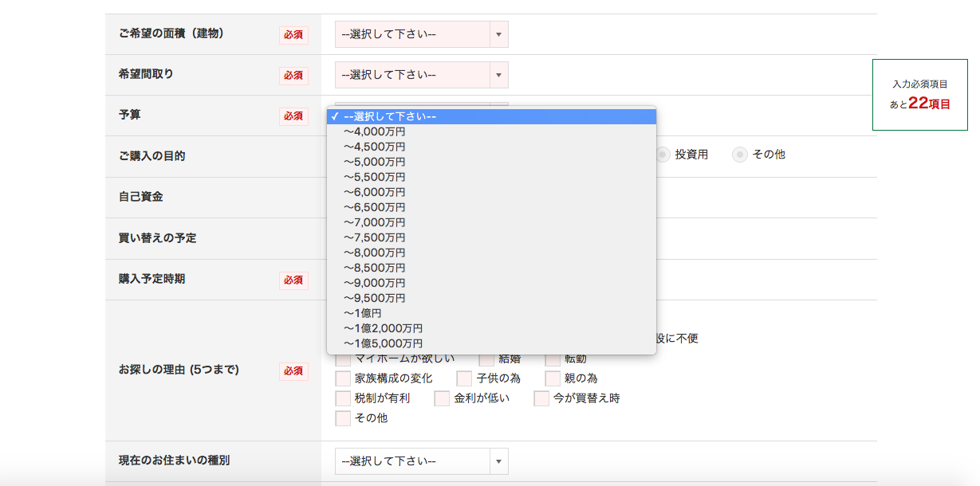
Task: Click the 入力必須項目 remaining items counter box
Action: 919,95
